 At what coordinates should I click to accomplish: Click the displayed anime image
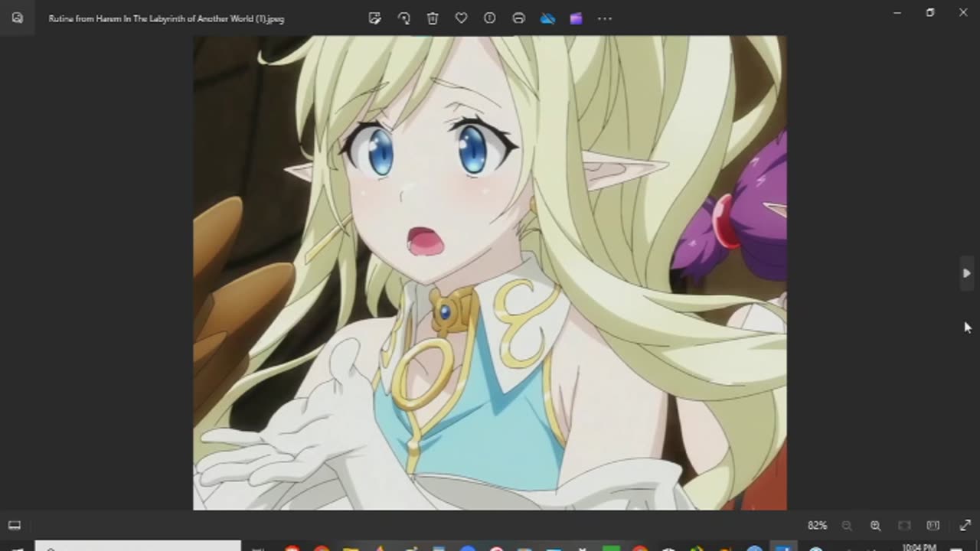489,272
